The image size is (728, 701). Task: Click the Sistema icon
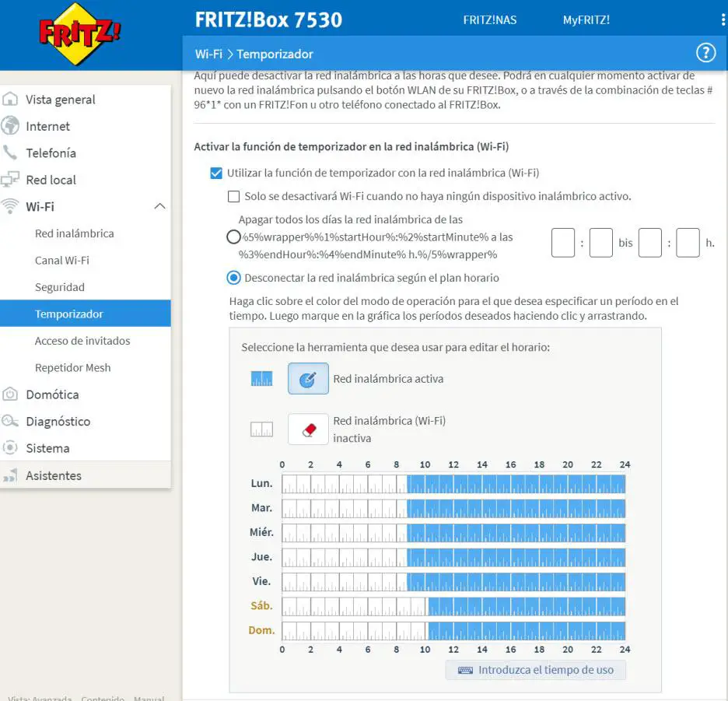pos(10,448)
